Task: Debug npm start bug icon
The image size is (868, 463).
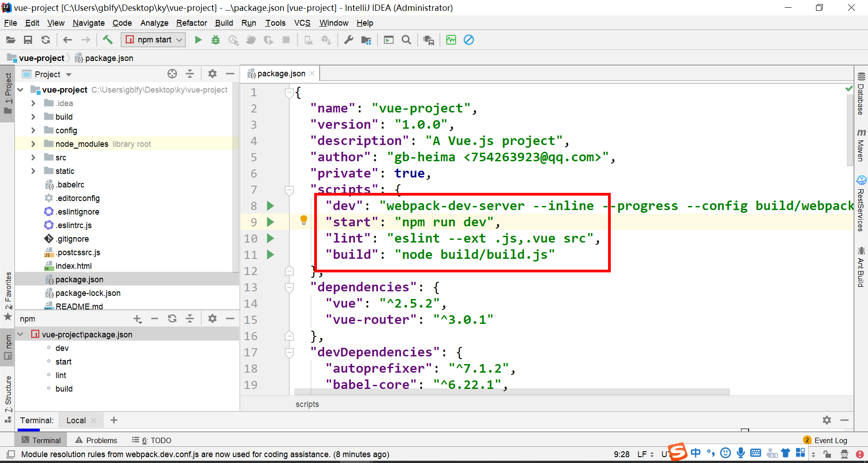Action: (216, 40)
